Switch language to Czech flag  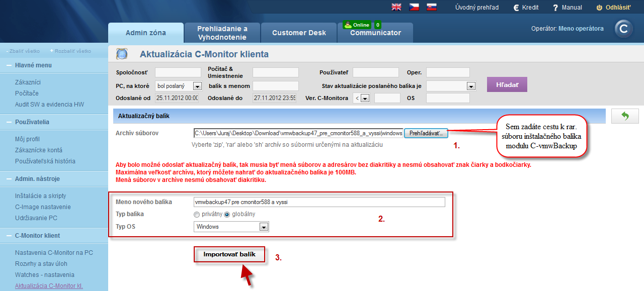pos(414,7)
